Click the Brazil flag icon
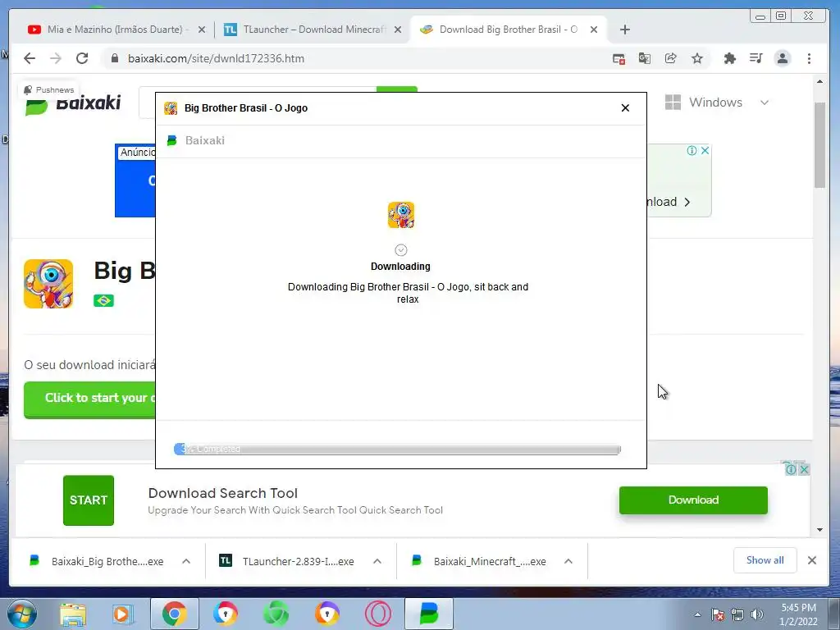 103,300
